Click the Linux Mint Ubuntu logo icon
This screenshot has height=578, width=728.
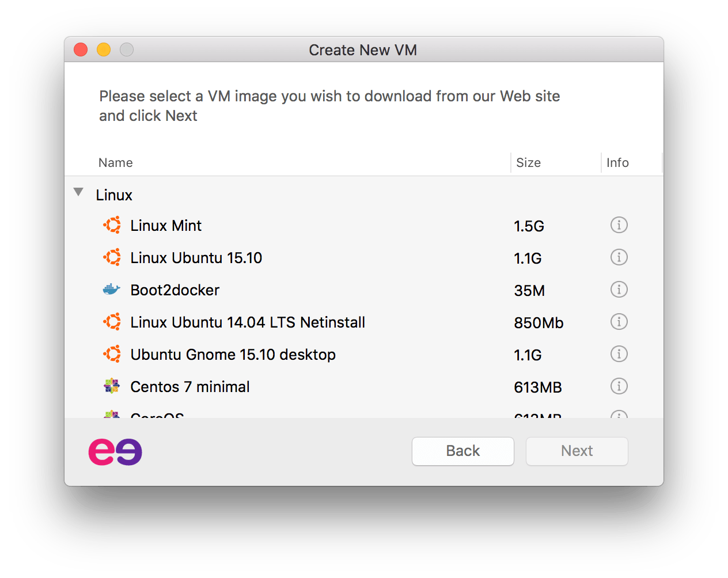pyautogui.click(x=112, y=225)
